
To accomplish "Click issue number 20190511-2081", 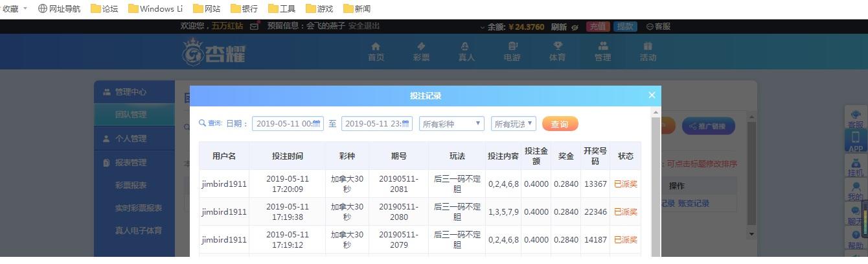I will [399, 184].
